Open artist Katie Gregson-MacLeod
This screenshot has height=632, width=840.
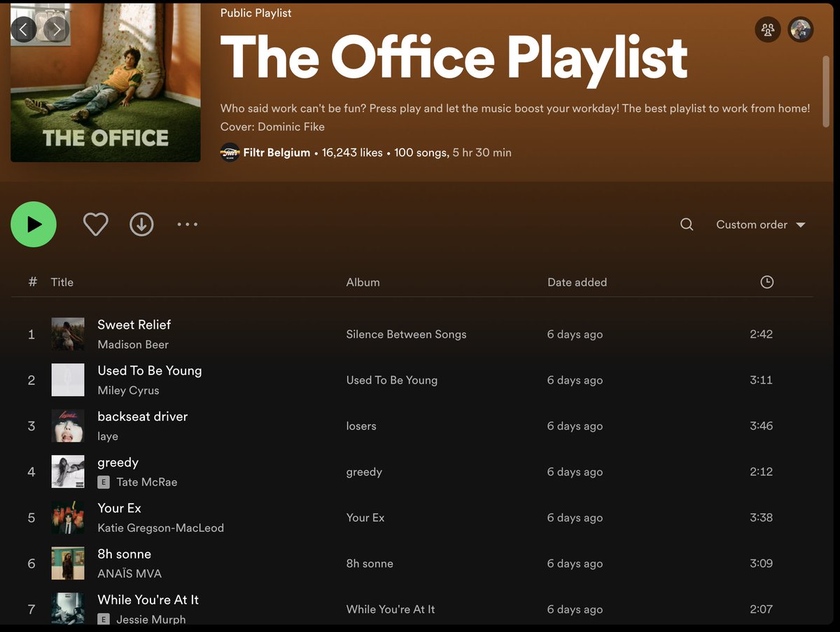pos(161,528)
